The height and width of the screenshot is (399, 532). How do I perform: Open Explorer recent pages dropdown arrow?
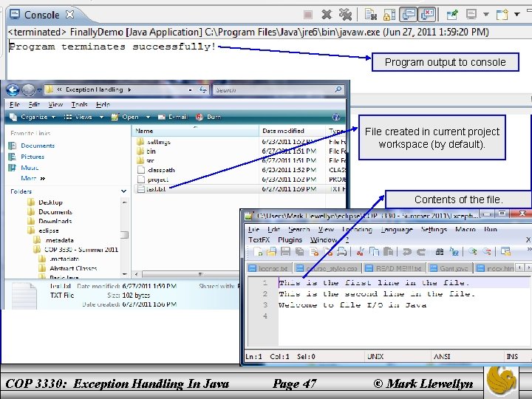[39, 90]
